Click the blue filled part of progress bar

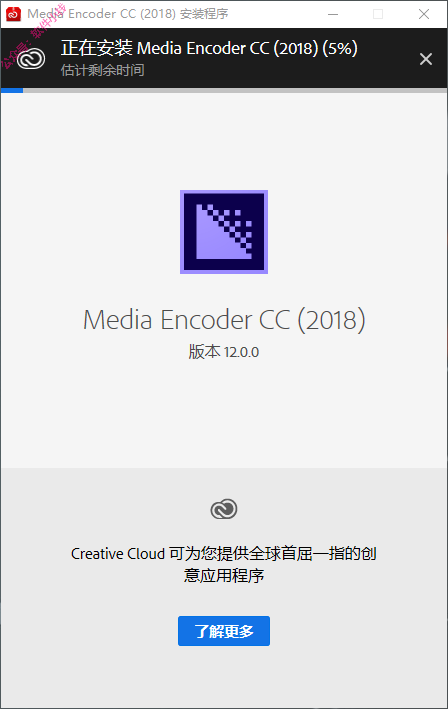click(x=12, y=90)
